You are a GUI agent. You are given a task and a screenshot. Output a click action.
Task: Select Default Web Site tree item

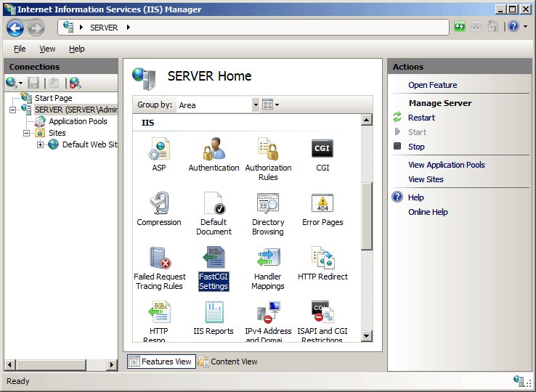[x=89, y=144]
